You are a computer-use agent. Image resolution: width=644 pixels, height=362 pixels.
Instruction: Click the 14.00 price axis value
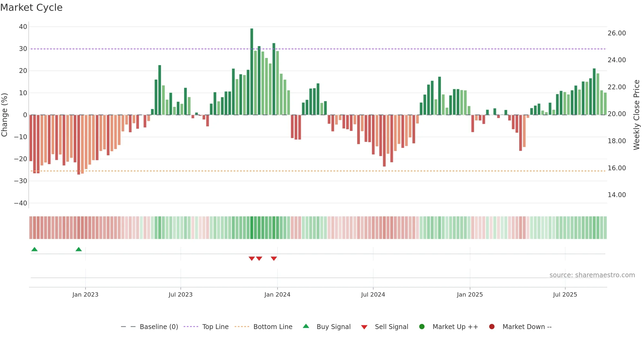pyautogui.click(x=617, y=195)
